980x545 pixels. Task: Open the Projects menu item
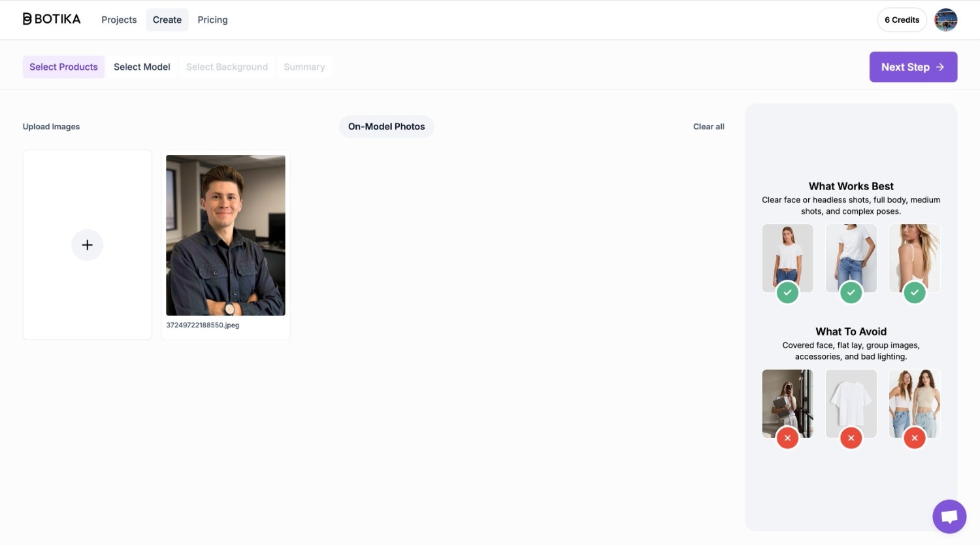point(119,20)
